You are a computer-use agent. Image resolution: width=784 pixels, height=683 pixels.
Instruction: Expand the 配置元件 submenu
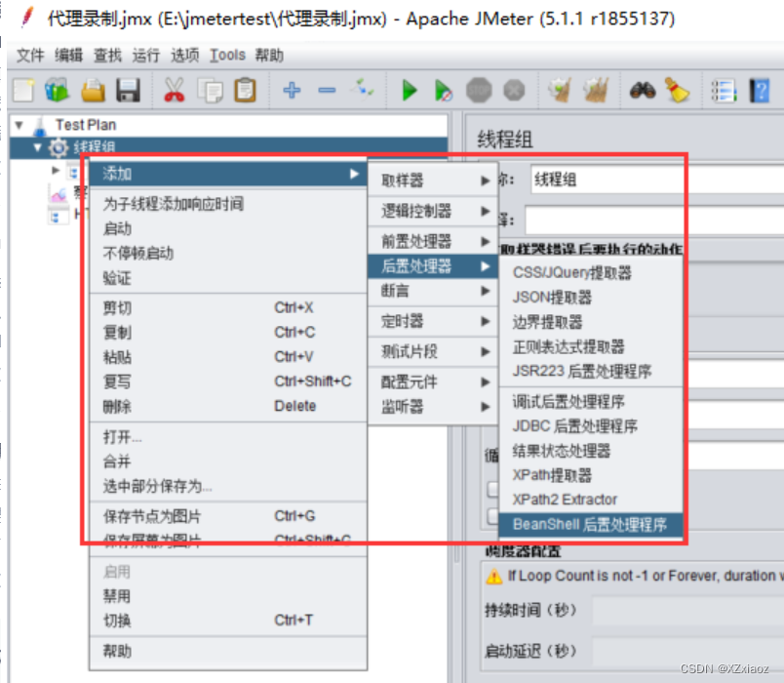pyautogui.click(x=433, y=382)
